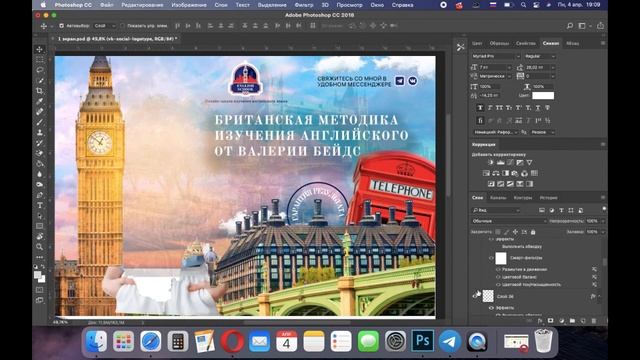Open the Auto-Select Layer dropdown
The height and width of the screenshot is (360, 640).
(x=105, y=26)
